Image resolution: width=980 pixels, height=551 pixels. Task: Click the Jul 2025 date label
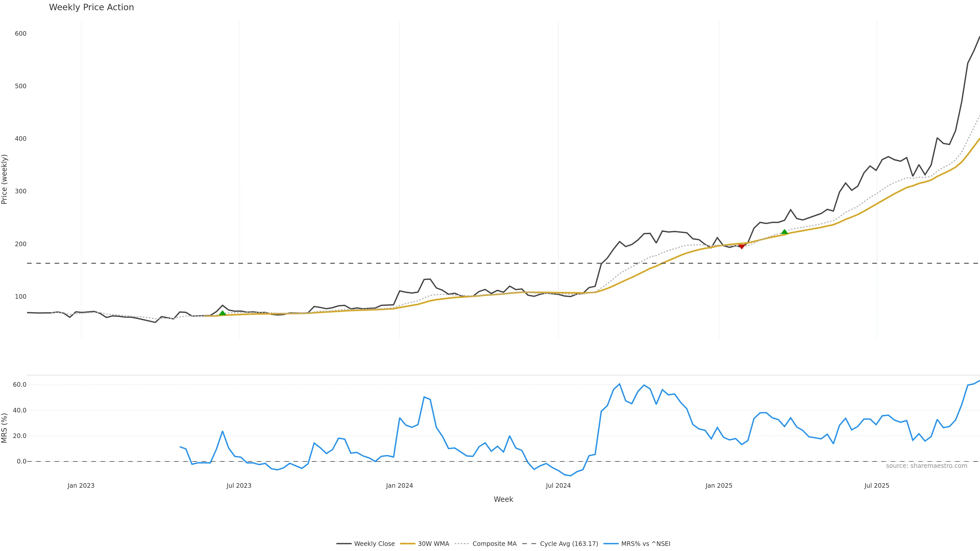[x=877, y=486]
